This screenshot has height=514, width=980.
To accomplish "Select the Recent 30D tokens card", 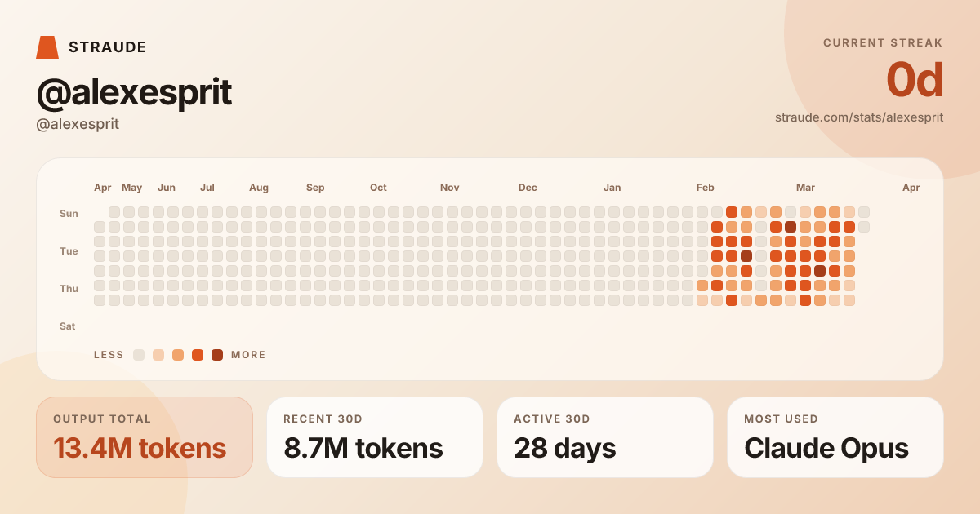I will tap(375, 437).
